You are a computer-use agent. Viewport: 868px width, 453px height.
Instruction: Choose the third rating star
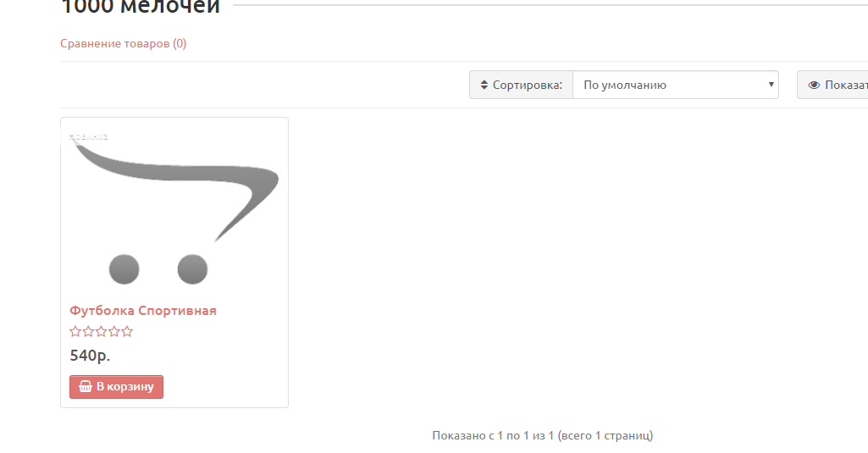click(102, 332)
